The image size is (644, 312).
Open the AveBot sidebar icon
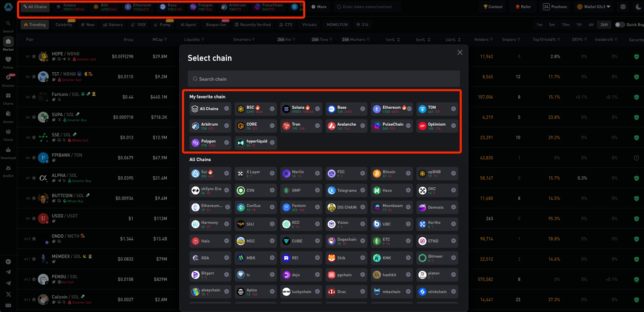(8, 168)
